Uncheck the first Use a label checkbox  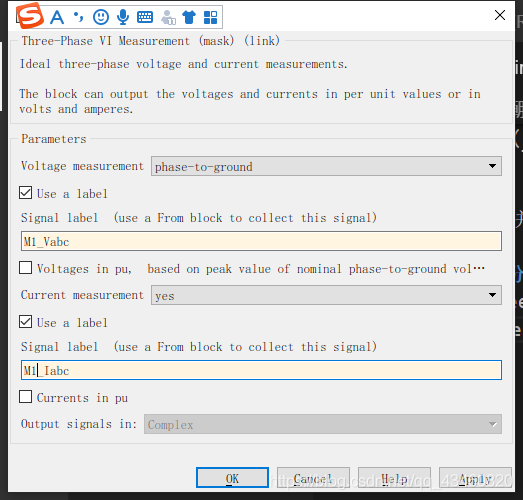click(x=26, y=193)
